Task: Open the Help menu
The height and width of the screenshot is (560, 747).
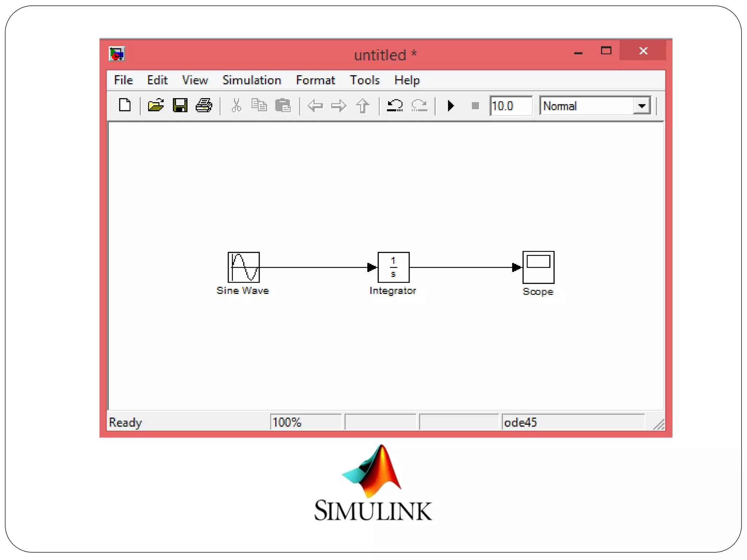Action: pyautogui.click(x=407, y=80)
